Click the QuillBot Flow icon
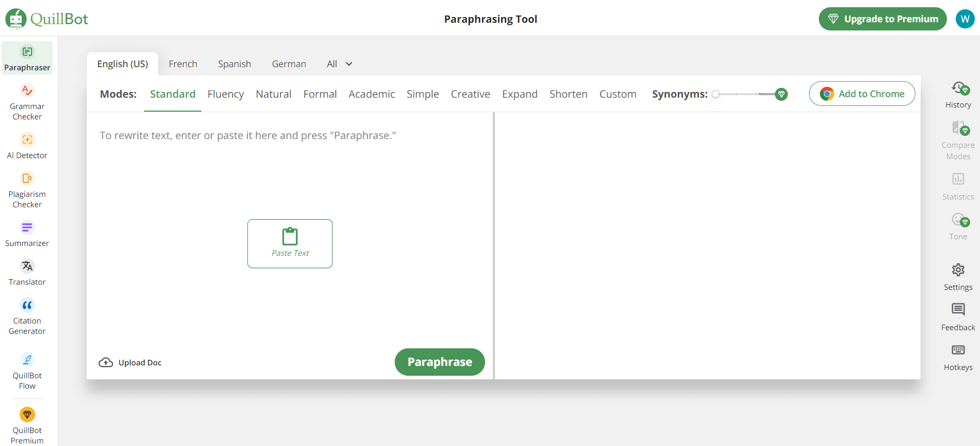The image size is (980, 446). point(27,360)
